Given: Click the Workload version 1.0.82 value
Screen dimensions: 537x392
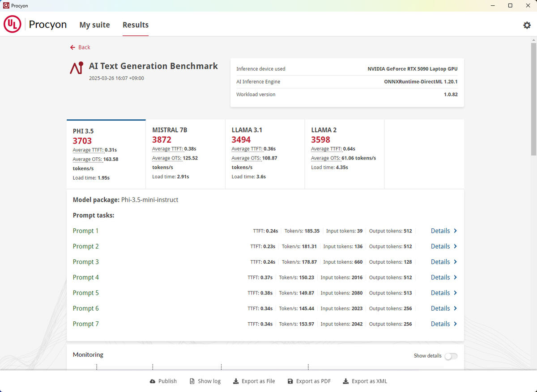Looking at the screenshot, I should 451,95.
